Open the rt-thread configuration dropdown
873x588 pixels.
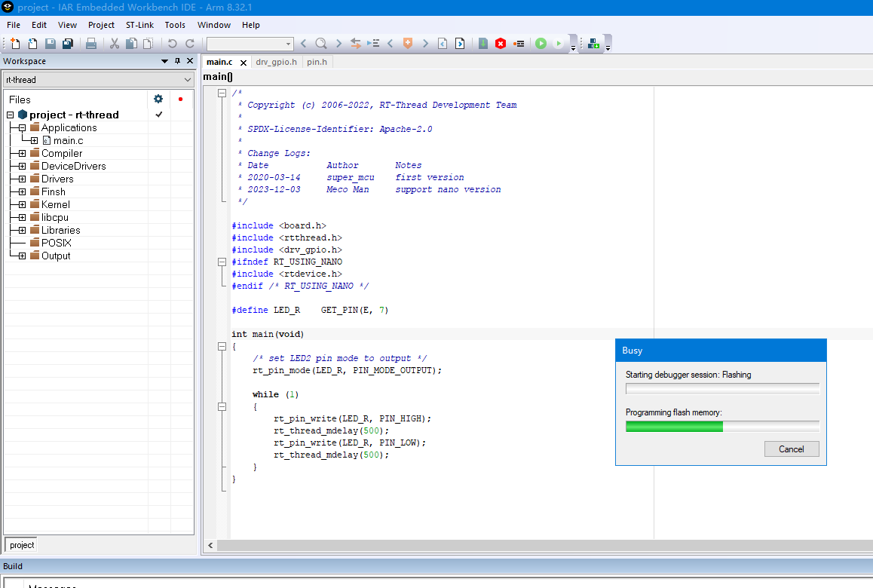(x=99, y=80)
